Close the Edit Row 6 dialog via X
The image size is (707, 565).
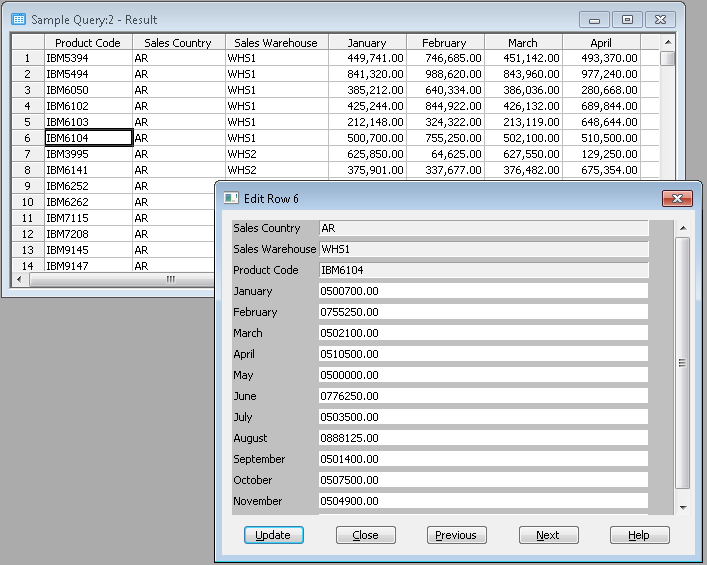[x=677, y=198]
